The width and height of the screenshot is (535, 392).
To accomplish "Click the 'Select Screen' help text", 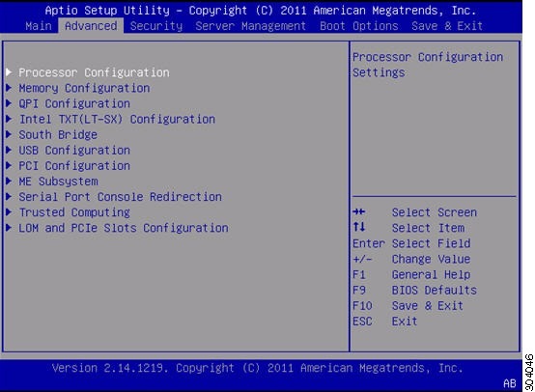I will [435, 212].
